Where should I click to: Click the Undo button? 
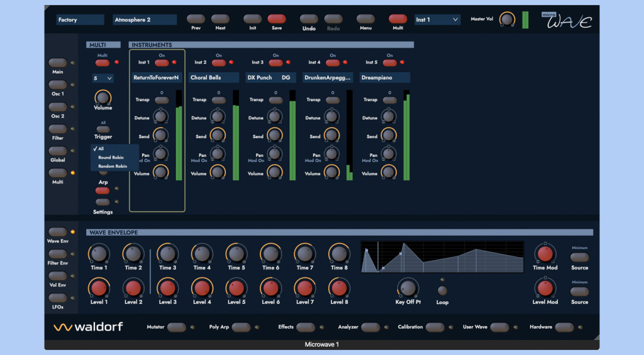(x=309, y=19)
